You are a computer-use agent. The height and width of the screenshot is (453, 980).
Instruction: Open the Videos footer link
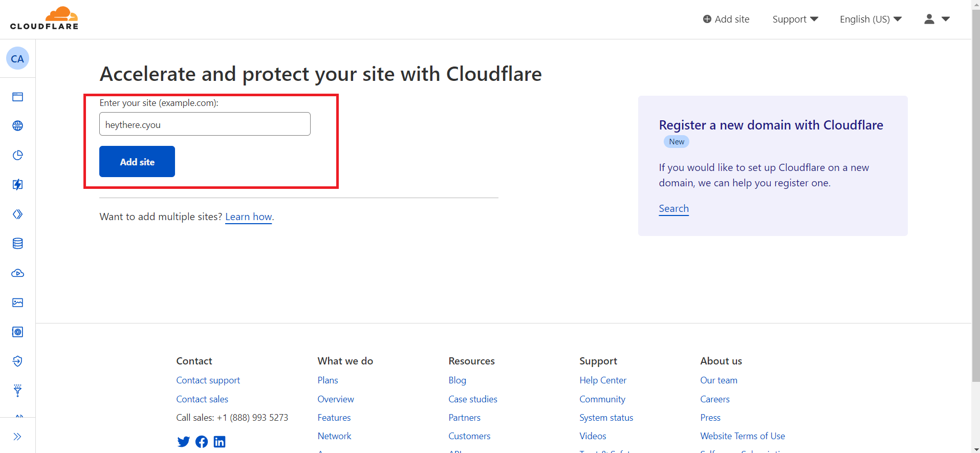coord(593,436)
